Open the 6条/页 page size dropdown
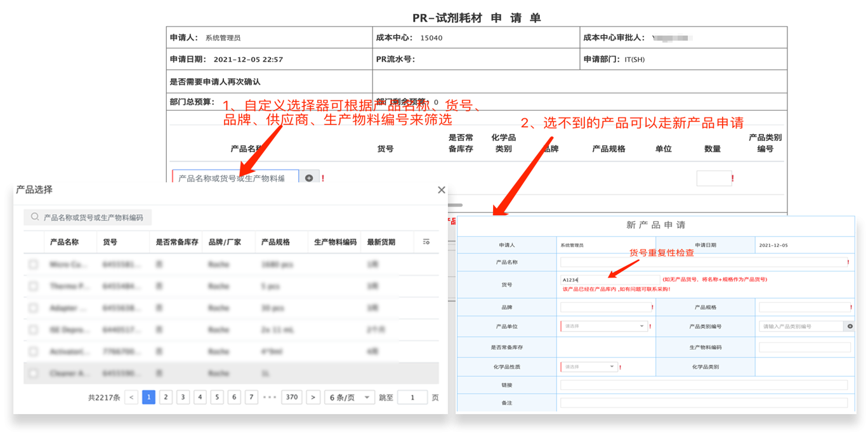The width and height of the screenshot is (868, 437). point(350,398)
